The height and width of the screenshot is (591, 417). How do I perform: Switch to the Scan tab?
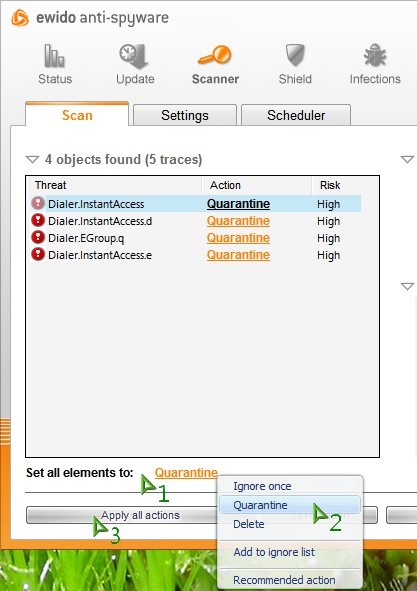click(x=77, y=115)
